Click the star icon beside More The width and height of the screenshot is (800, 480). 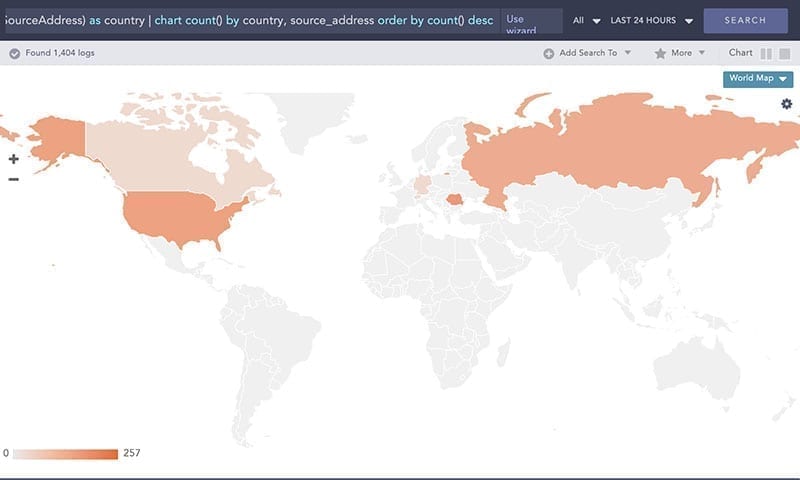(x=660, y=53)
